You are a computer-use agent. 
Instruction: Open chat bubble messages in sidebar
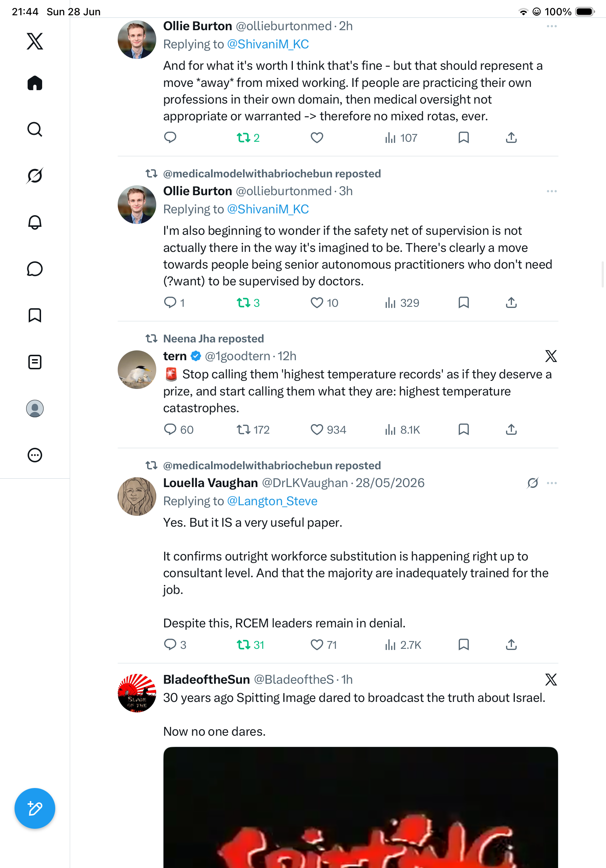pos(35,269)
